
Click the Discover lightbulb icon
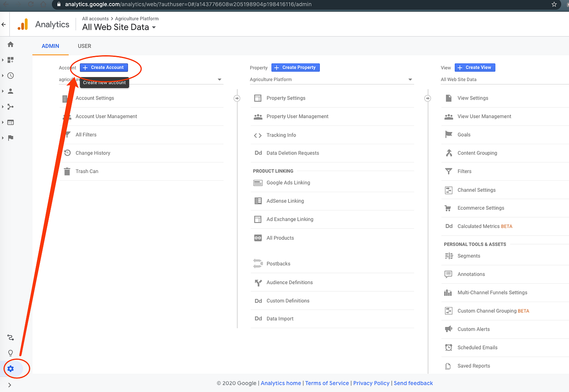(x=11, y=353)
